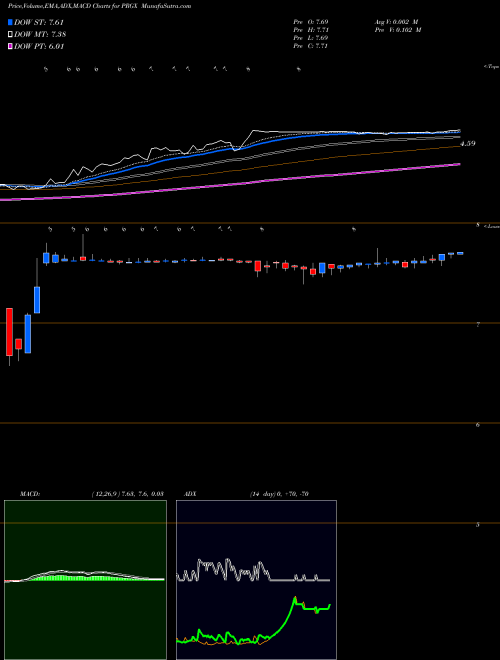Screen dimensions: 500x660
Task: Click the ADX panel heading
Action: click(x=190, y=494)
